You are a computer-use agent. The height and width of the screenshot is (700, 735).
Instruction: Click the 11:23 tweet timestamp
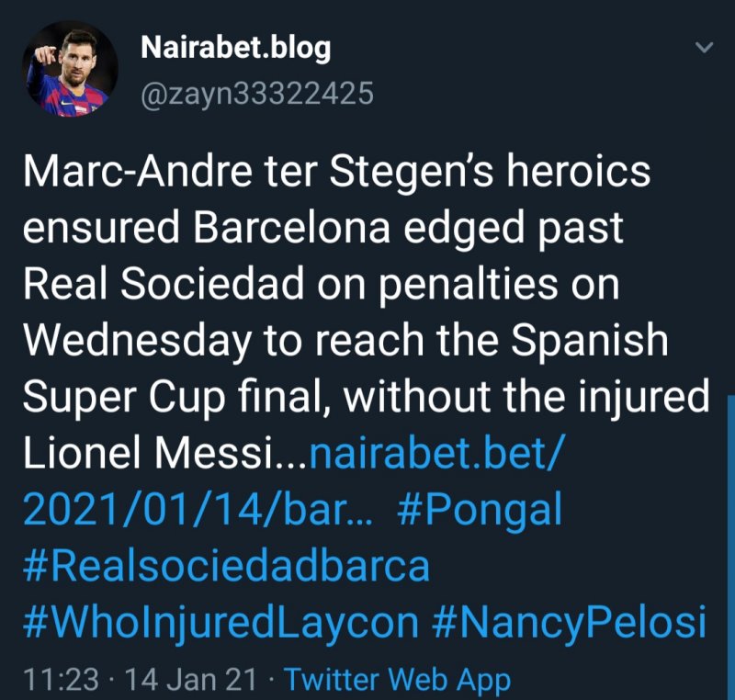pos(61,680)
